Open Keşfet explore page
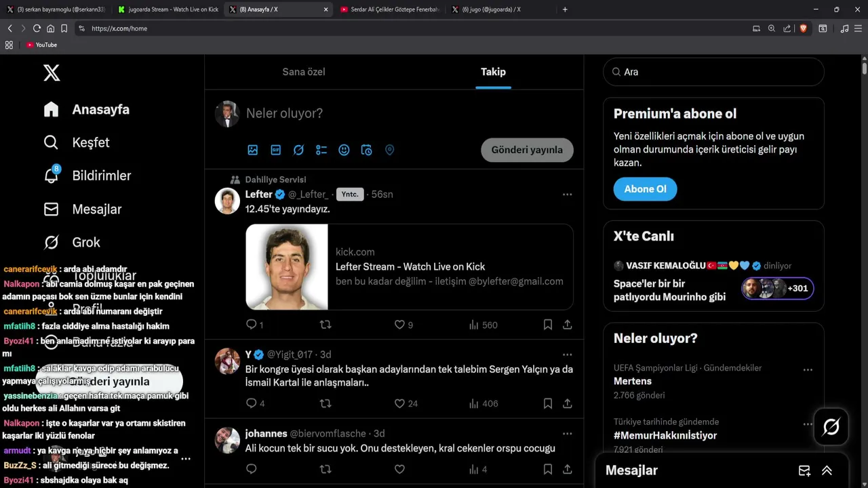The width and height of the screenshot is (868, 488). (76, 142)
